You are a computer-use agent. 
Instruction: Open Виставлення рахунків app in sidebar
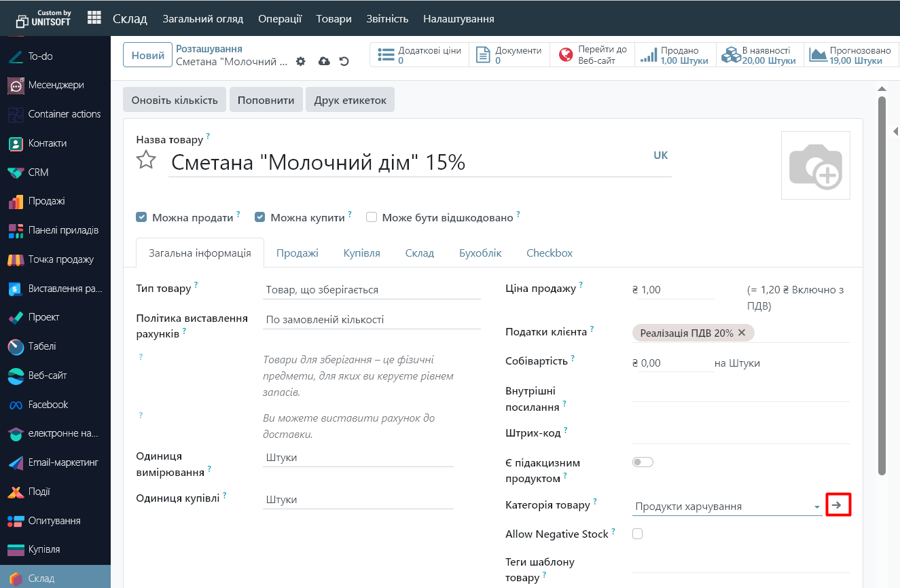tap(55, 289)
